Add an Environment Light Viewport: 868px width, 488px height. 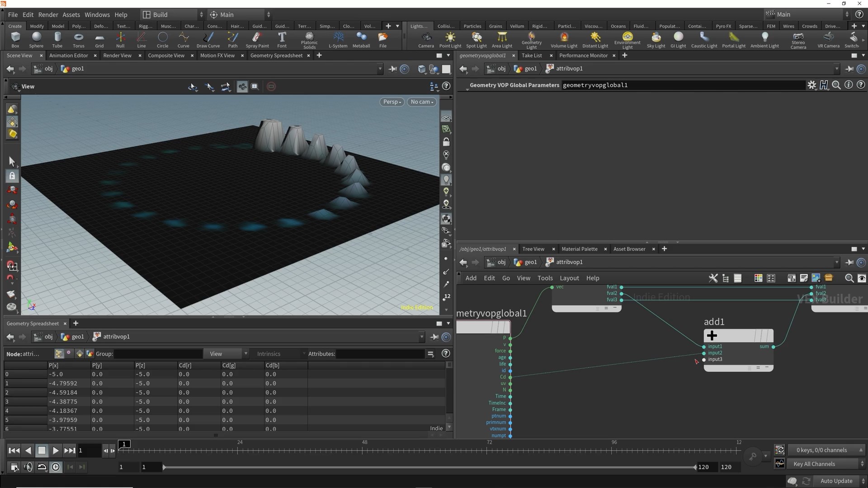coord(627,40)
